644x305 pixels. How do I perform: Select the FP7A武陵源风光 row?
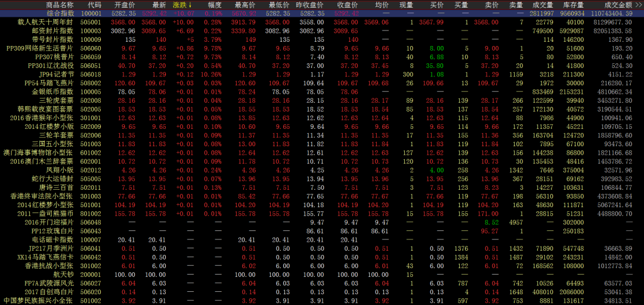tap(322, 283)
